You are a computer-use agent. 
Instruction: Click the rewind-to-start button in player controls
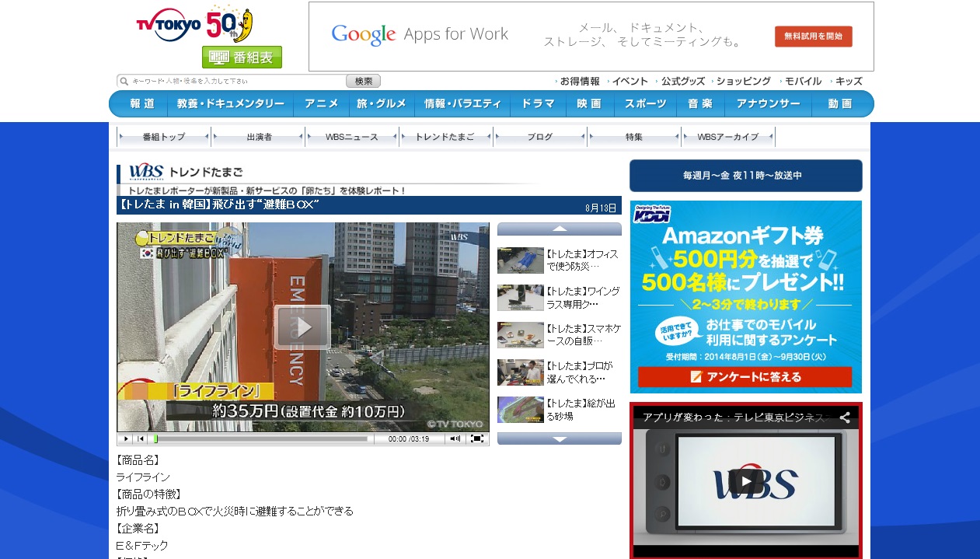(x=141, y=438)
